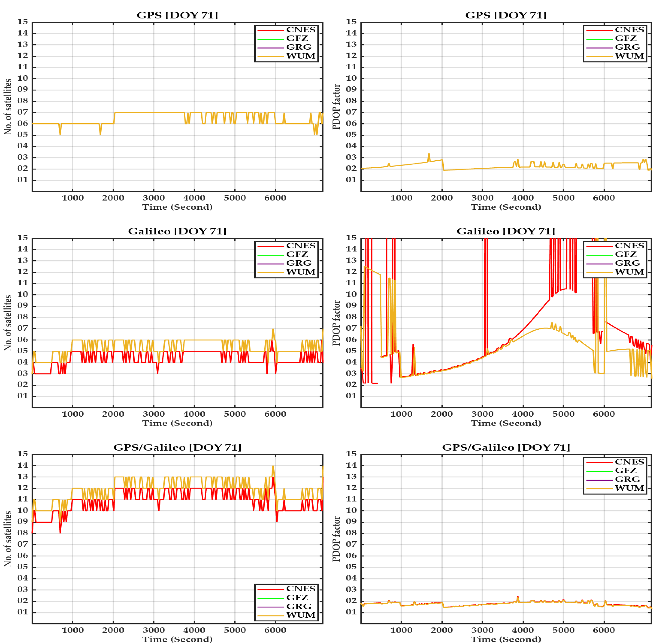Click 'No. of satellites' y-axis label of GPS plot
The height and width of the screenshot is (644, 656).
click(x=8, y=107)
